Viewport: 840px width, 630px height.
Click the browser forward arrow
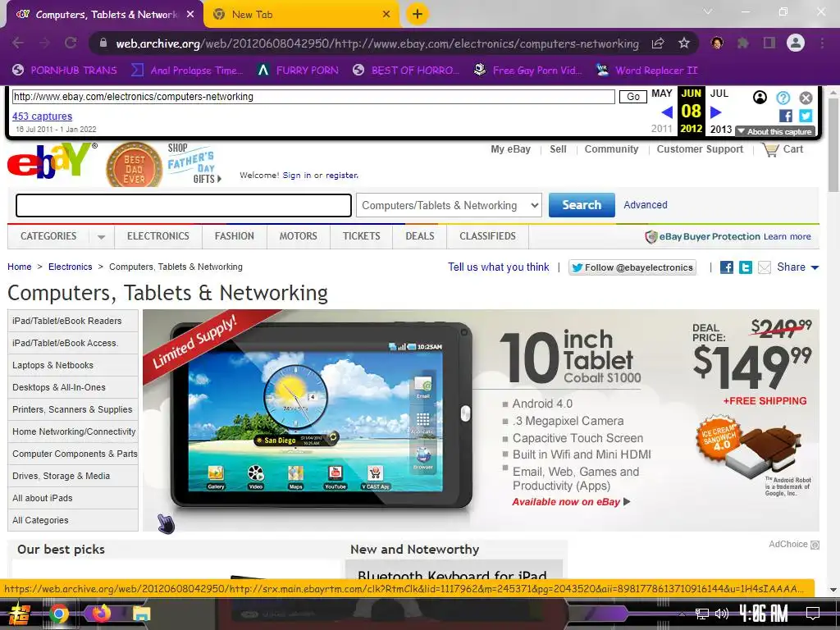[x=44, y=43]
